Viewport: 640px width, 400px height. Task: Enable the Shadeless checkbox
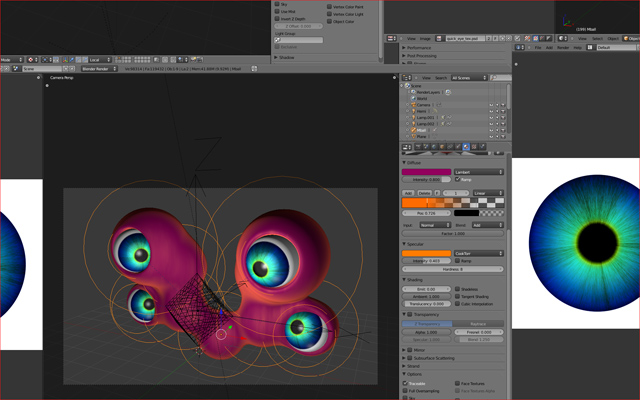459,289
